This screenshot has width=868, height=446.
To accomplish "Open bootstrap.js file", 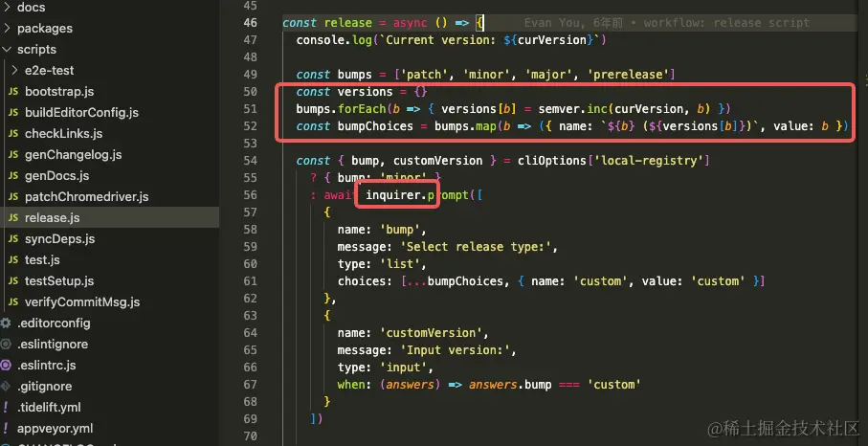I will tap(59, 91).
